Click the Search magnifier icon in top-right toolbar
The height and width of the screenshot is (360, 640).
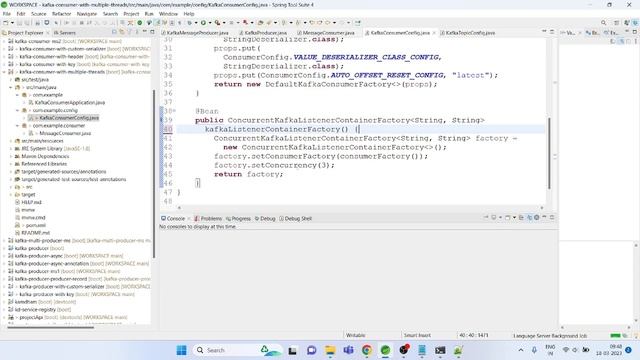pos(603,23)
